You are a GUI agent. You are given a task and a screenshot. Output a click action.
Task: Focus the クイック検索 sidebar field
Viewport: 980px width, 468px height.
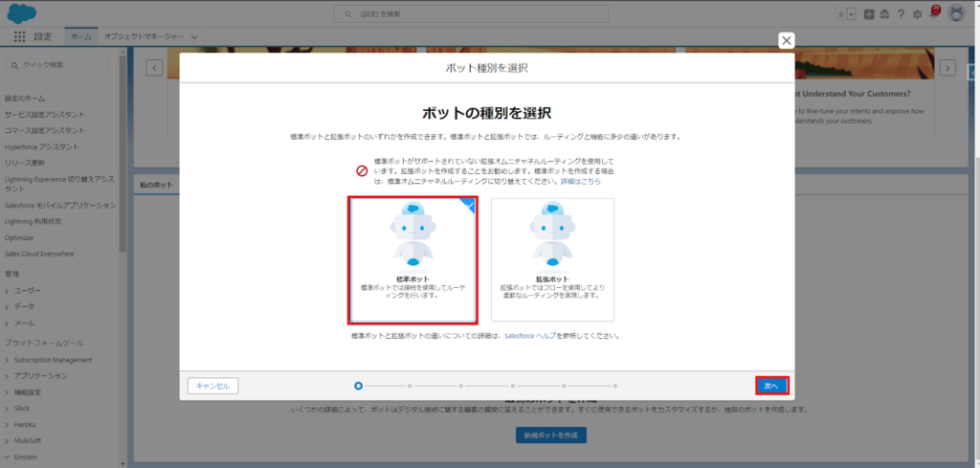pos(57,64)
